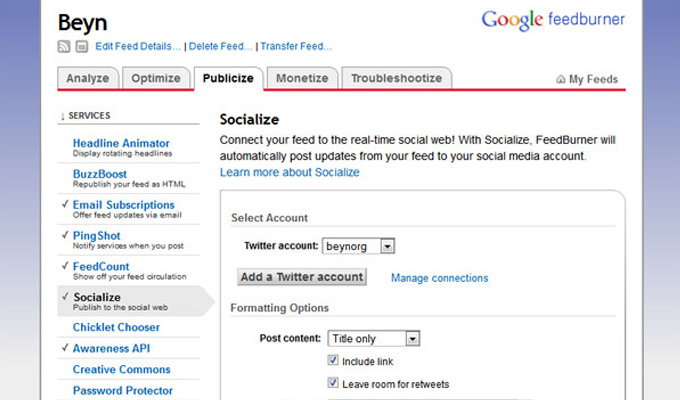Switch to the Analyze tab

point(88,78)
